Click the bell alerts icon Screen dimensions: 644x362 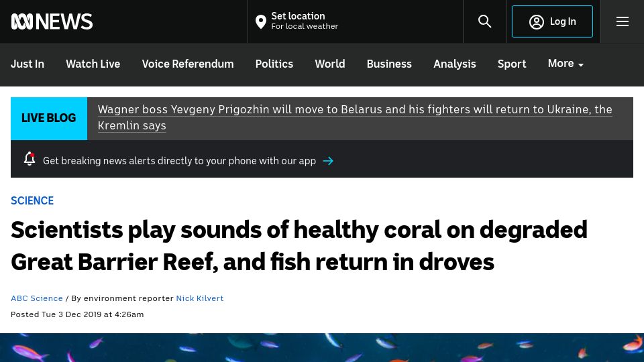(30, 159)
